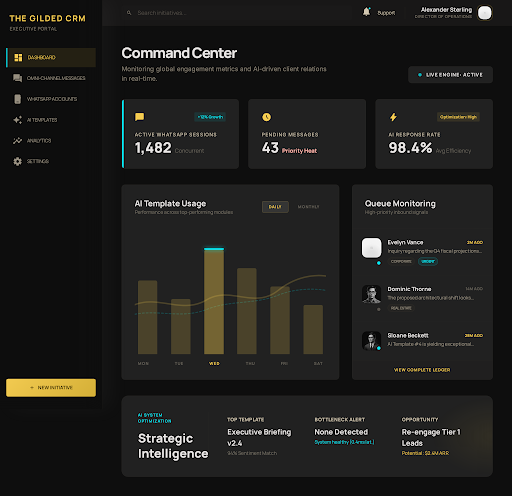Select the WhatsApp Accounts phone icon
Image resolution: width=512 pixels, height=496 pixels.
[17, 99]
